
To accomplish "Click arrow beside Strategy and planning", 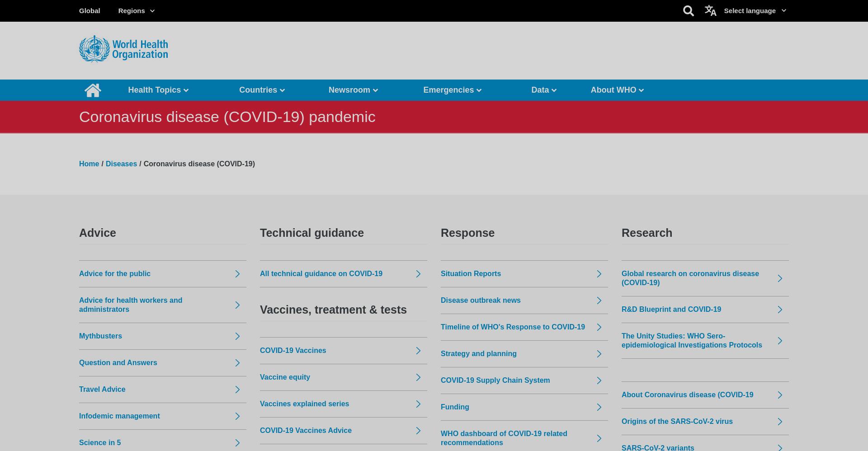I will [599, 354].
